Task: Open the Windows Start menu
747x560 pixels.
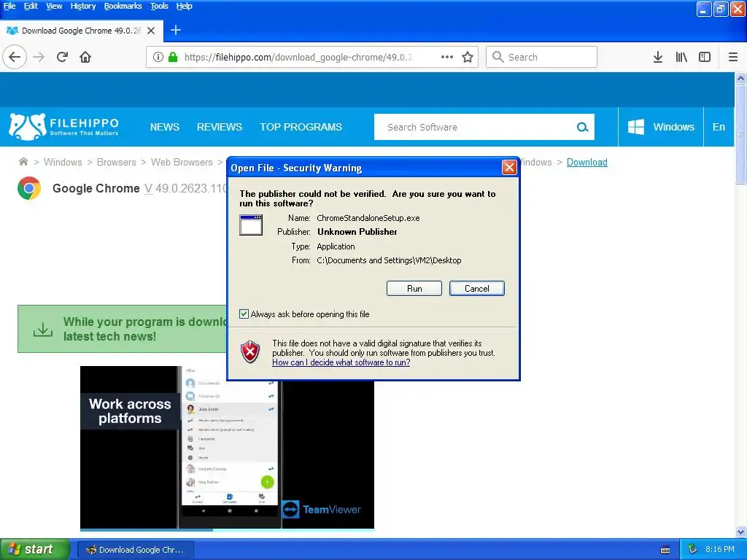Action: 35,550
